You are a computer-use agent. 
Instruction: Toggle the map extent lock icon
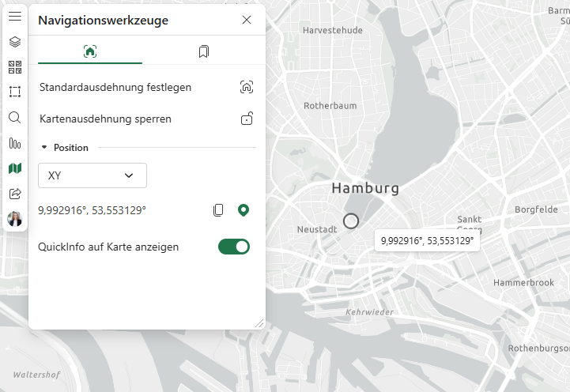click(x=247, y=119)
